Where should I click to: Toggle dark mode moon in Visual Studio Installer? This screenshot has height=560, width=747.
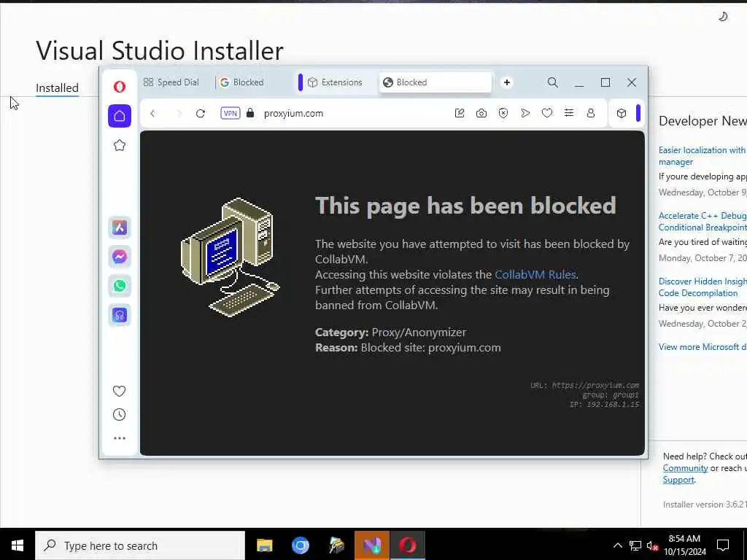point(723,17)
